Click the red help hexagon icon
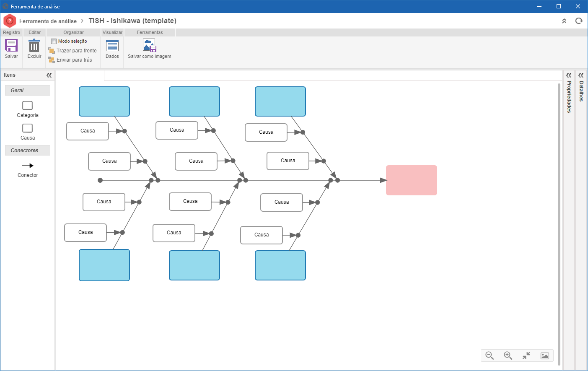 pyautogui.click(x=10, y=21)
